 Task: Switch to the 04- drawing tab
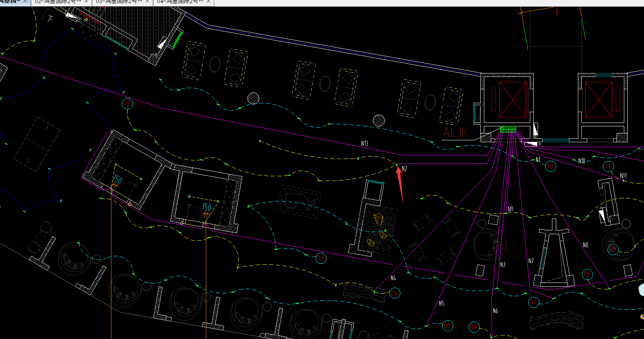point(181,2)
